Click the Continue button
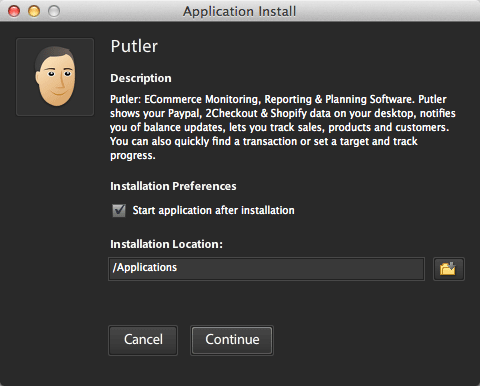 tap(232, 340)
